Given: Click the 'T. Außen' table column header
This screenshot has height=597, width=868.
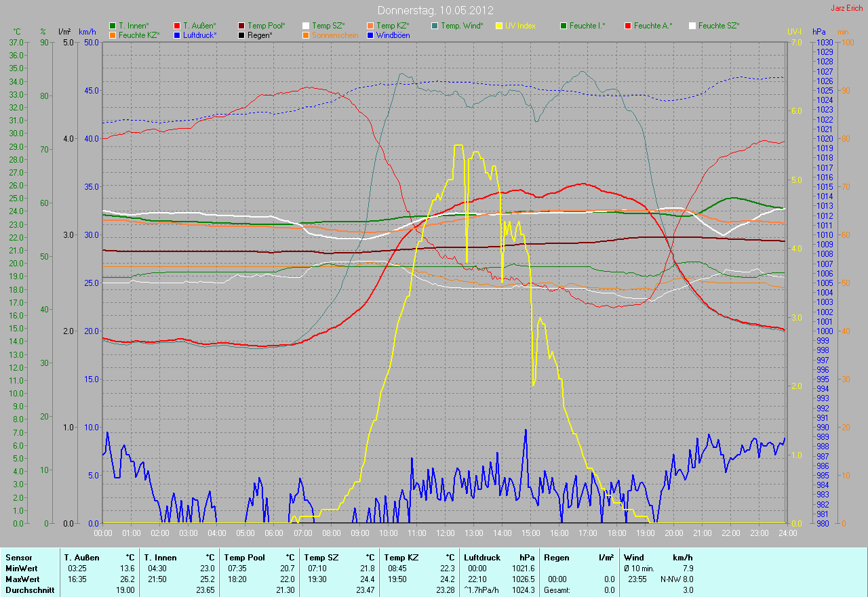Looking at the screenshot, I should coord(82,558).
